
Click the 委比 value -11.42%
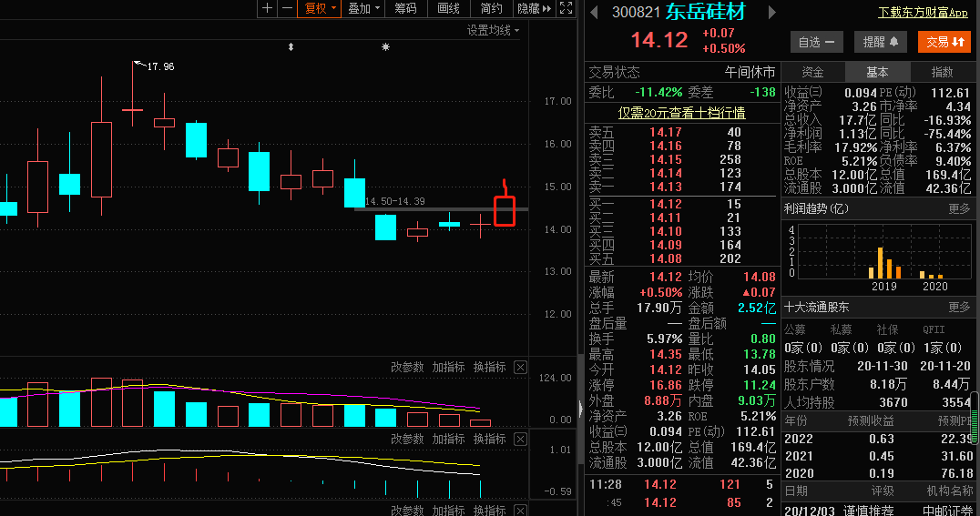[x=658, y=93]
